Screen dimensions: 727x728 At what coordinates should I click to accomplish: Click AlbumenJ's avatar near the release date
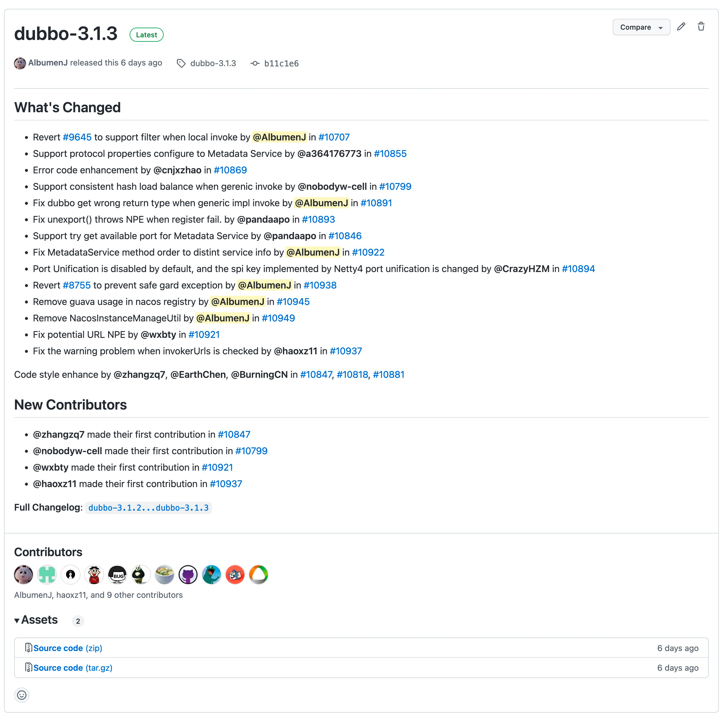[x=20, y=63]
